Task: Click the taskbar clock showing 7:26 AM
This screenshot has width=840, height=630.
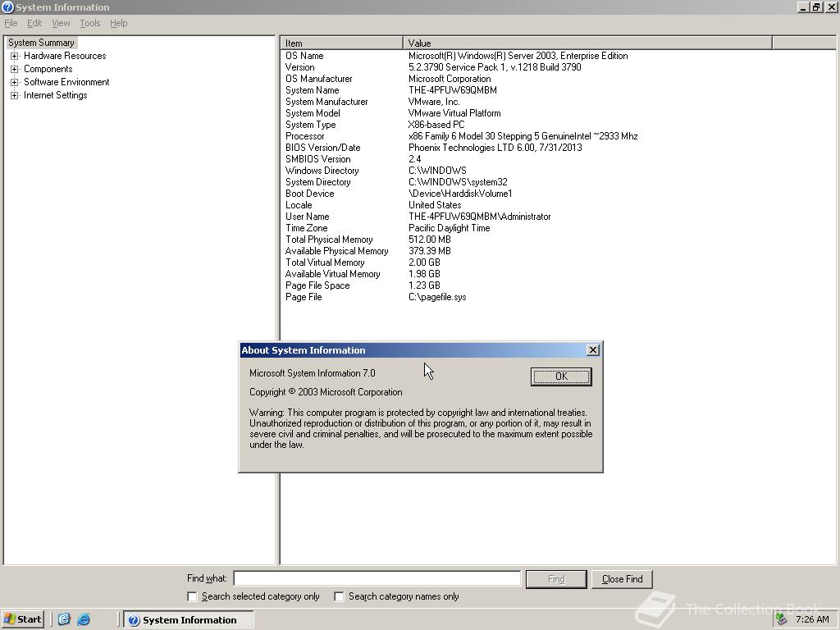Action: click(812, 619)
